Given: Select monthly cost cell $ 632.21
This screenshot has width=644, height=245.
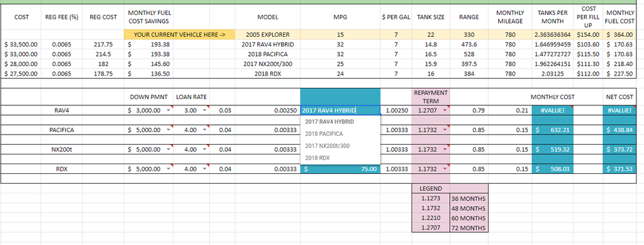Looking at the screenshot, I should coord(552,130).
